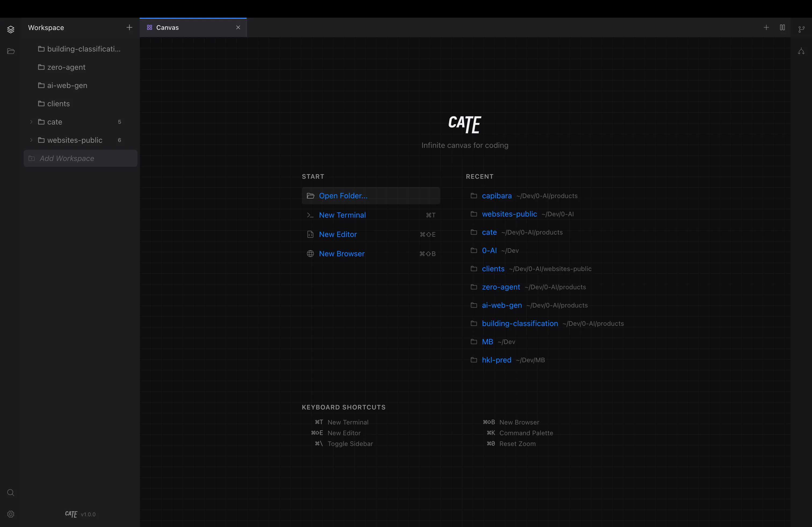Click folder icon beside zero-agent workspace
Screen dimensions: 812x527
coord(41,67)
